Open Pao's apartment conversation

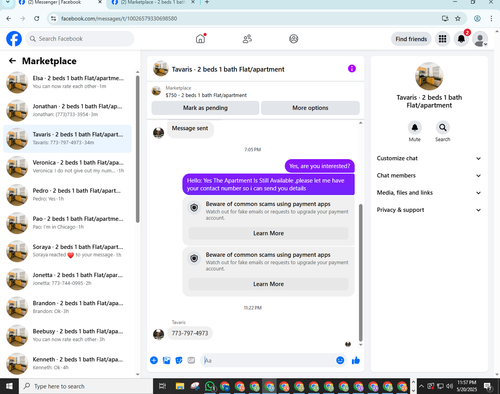(x=67, y=223)
